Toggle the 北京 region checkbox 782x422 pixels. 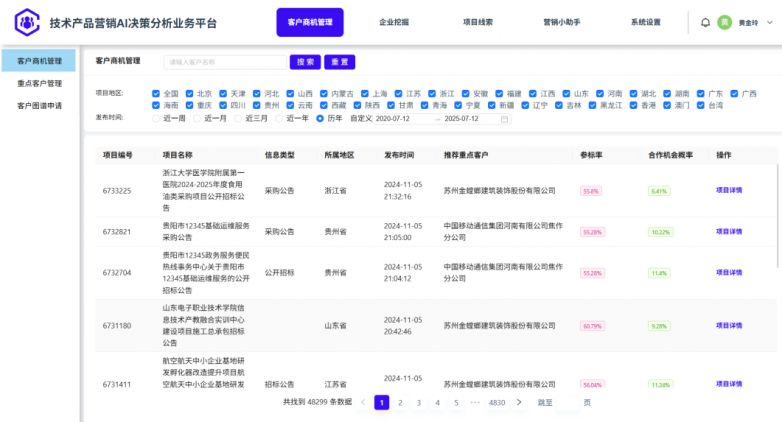coord(189,93)
